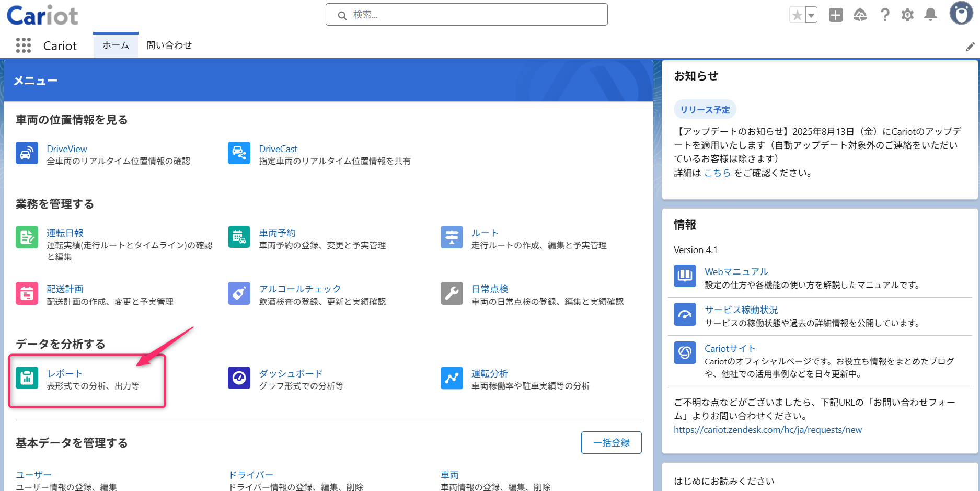Click the レポート icon
This screenshot has height=491, width=980.
coord(27,378)
